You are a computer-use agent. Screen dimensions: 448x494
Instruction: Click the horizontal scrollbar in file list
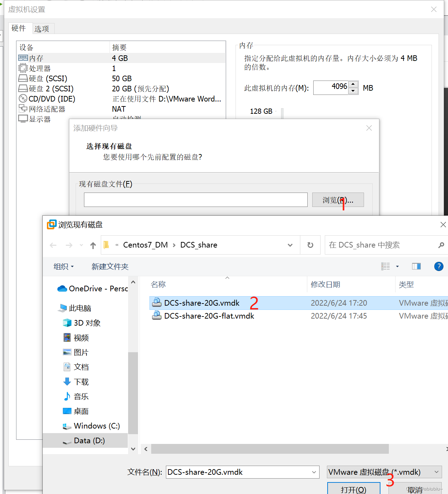(x=270, y=449)
